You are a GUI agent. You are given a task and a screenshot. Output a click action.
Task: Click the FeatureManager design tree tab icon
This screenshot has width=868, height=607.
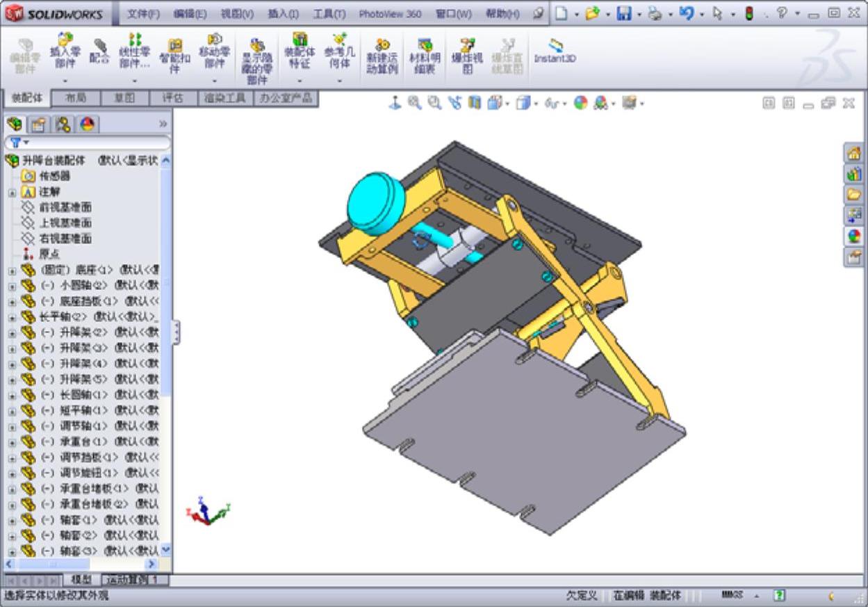[14, 124]
